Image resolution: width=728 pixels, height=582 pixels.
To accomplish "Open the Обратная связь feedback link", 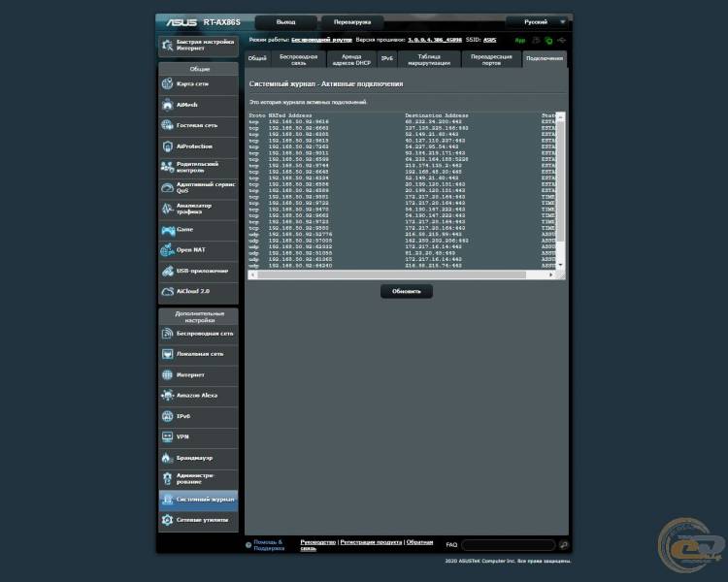I will point(419,542).
